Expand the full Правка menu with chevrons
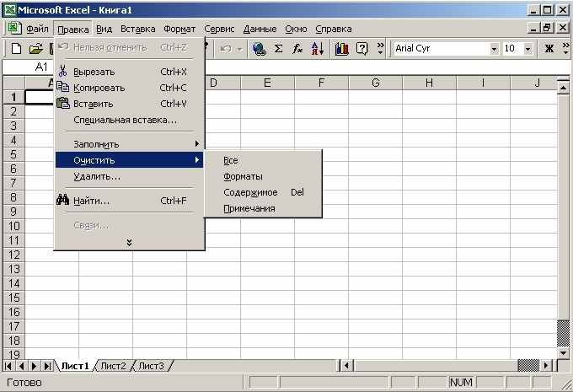Image resolution: width=573 pixels, height=392 pixels. click(x=129, y=243)
